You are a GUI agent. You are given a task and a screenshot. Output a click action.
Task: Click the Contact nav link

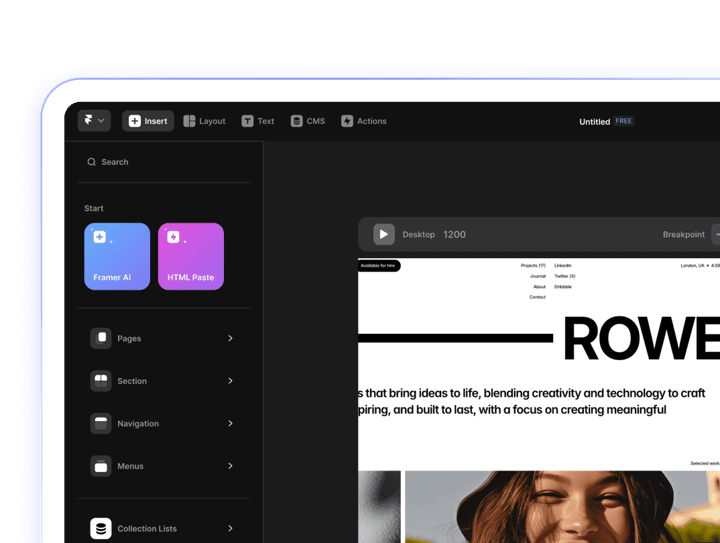pos(537,297)
